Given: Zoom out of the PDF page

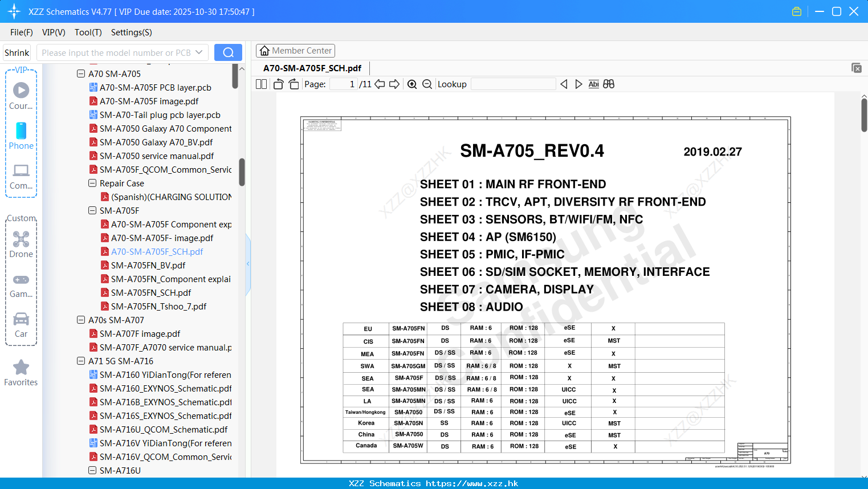Looking at the screenshot, I should point(427,84).
